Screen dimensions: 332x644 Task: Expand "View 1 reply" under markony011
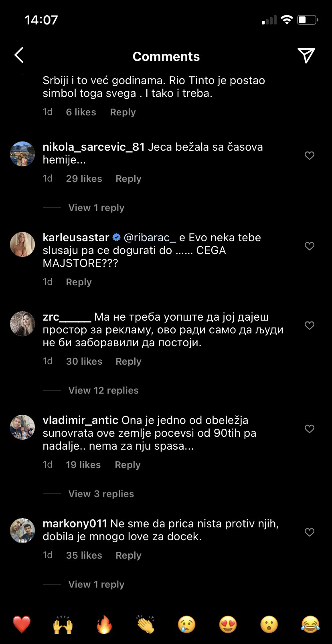96,584
